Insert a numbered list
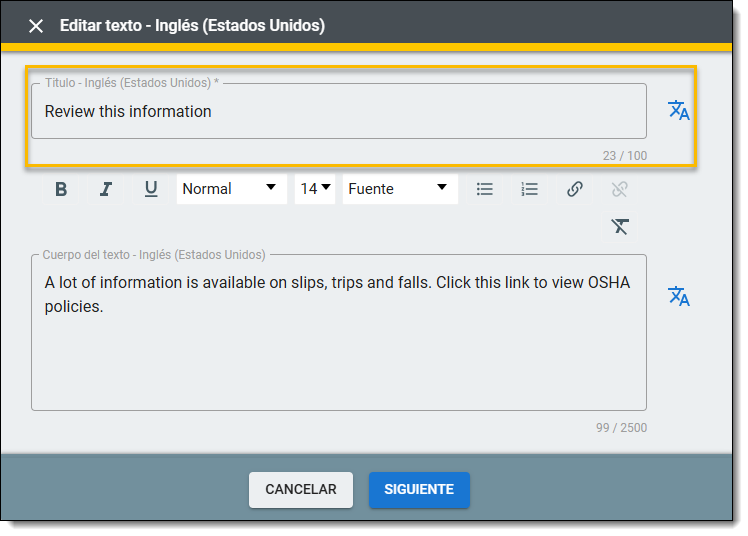Image resolution: width=748 pixels, height=536 pixels. pos(530,189)
